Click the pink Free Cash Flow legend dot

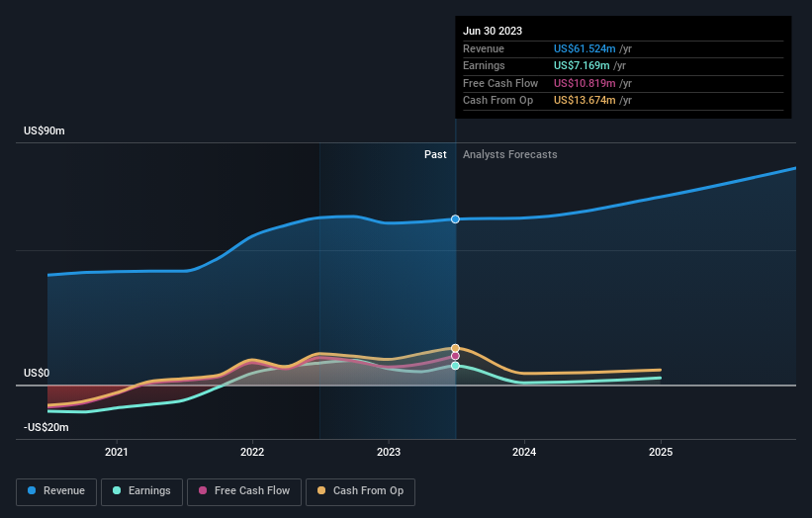[x=203, y=490]
